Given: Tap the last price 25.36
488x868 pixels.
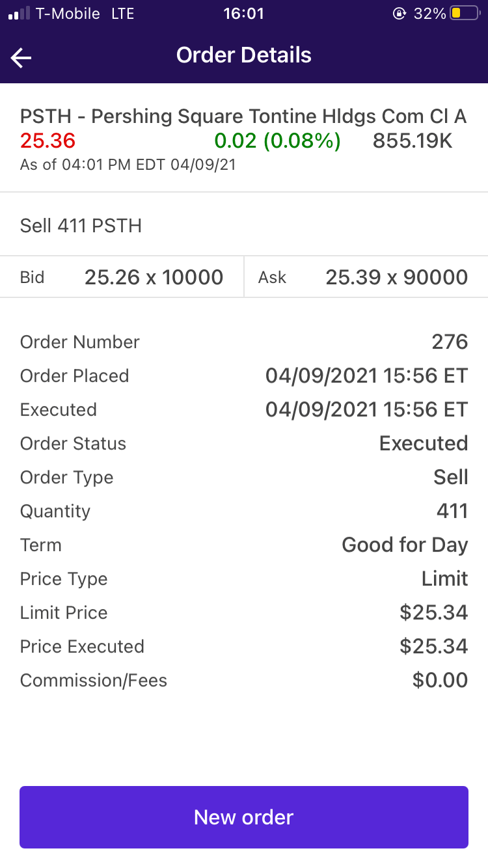Looking at the screenshot, I should (x=47, y=141).
